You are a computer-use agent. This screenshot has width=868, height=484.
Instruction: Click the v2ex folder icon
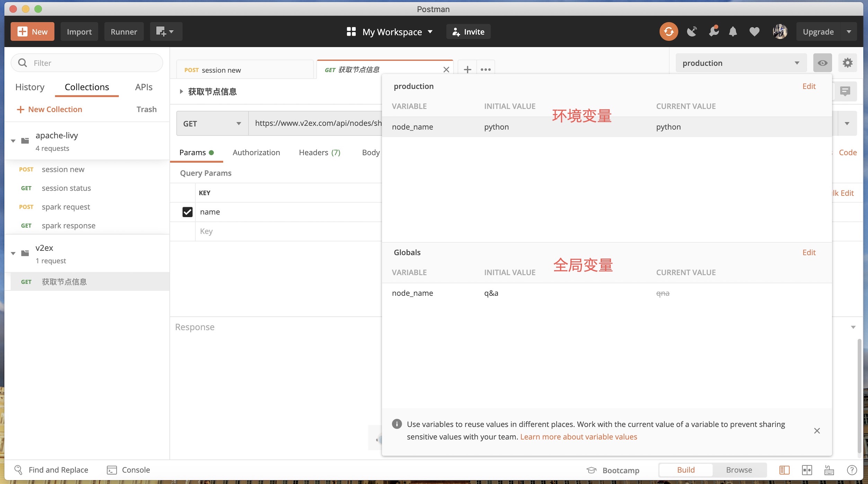click(25, 253)
